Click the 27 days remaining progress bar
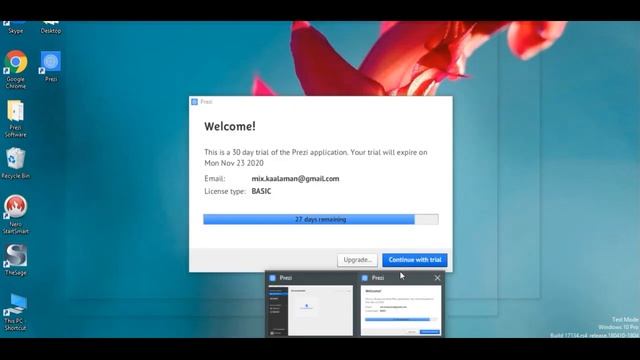This screenshot has width=640, height=360. pos(321,219)
